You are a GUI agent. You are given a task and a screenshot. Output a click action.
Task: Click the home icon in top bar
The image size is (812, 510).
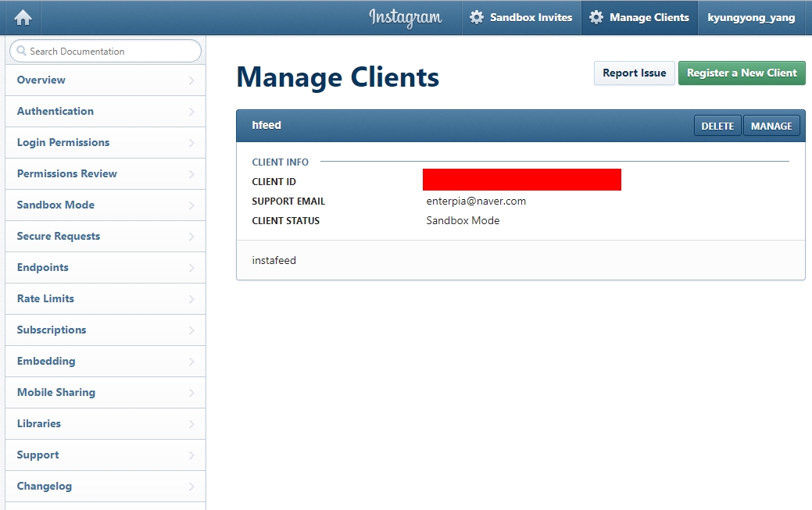pos(23,17)
